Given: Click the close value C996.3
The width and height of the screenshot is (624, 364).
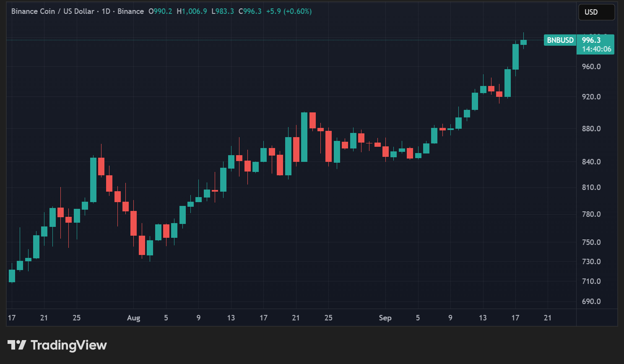Looking at the screenshot, I should [x=250, y=11].
